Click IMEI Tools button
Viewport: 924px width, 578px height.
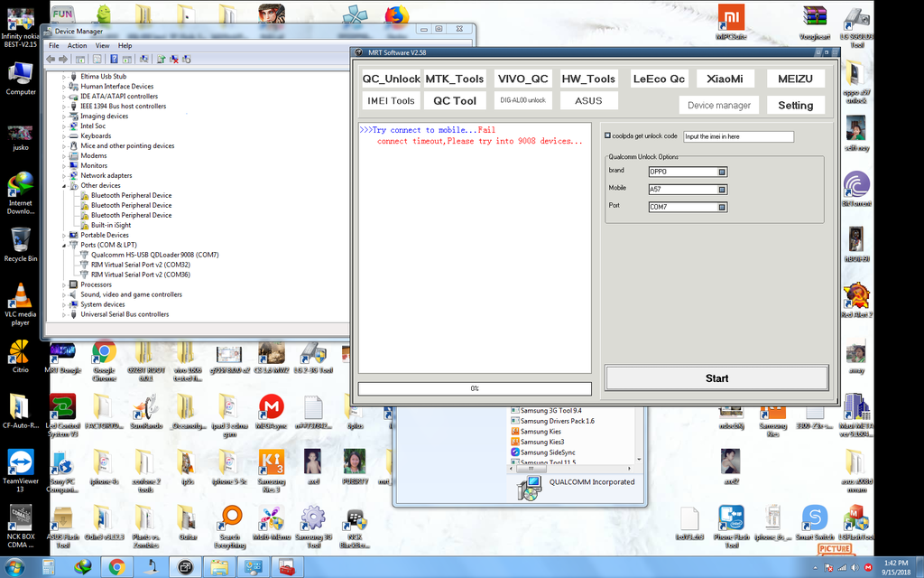coord(392,101)
